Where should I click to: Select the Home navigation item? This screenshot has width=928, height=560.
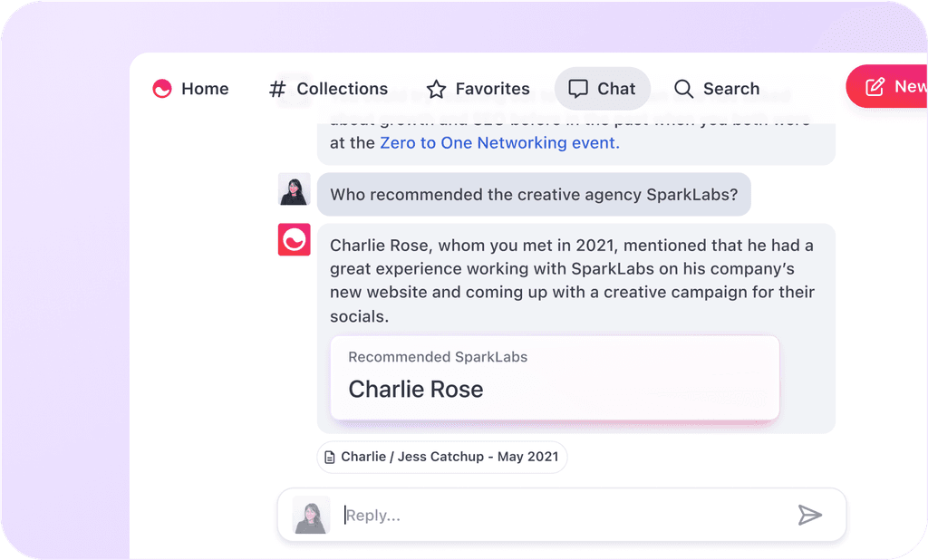(x=190, y=89)
